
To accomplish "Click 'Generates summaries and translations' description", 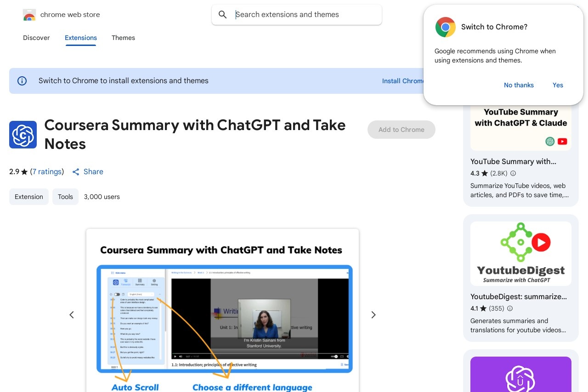I will pyautogui.click(x=518, y=325).
